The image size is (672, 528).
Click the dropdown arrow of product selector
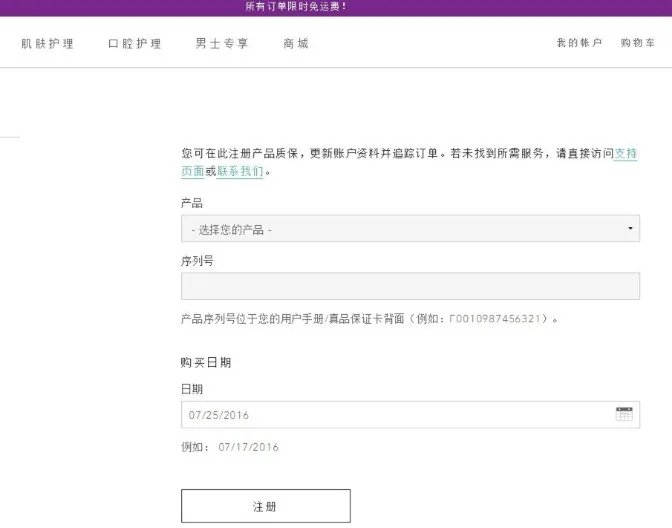(x=630, y=228)
